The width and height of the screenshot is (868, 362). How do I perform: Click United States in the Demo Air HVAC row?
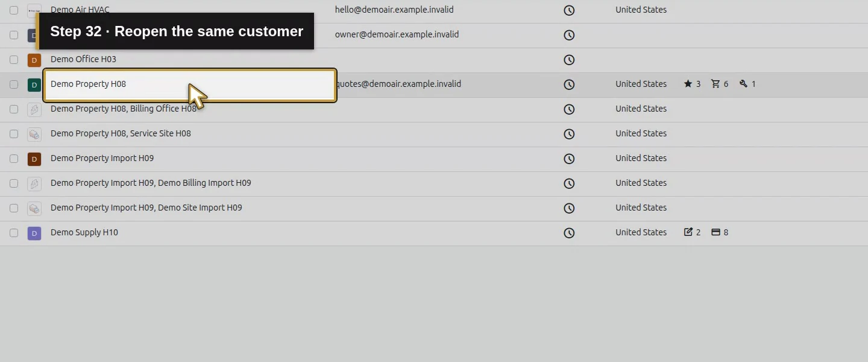[641, 10]
